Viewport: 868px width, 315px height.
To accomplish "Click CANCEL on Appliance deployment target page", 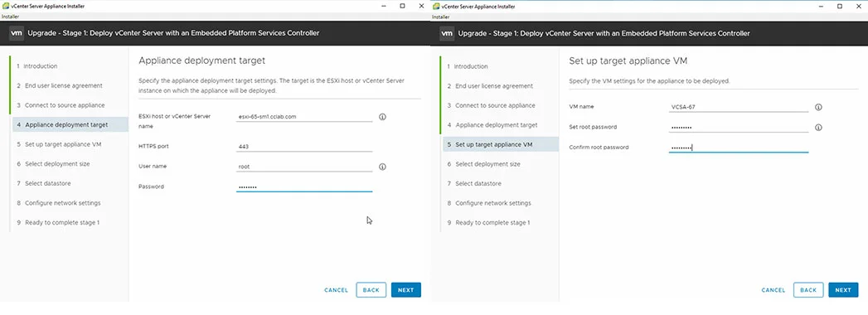I will (x=336, y=290).
